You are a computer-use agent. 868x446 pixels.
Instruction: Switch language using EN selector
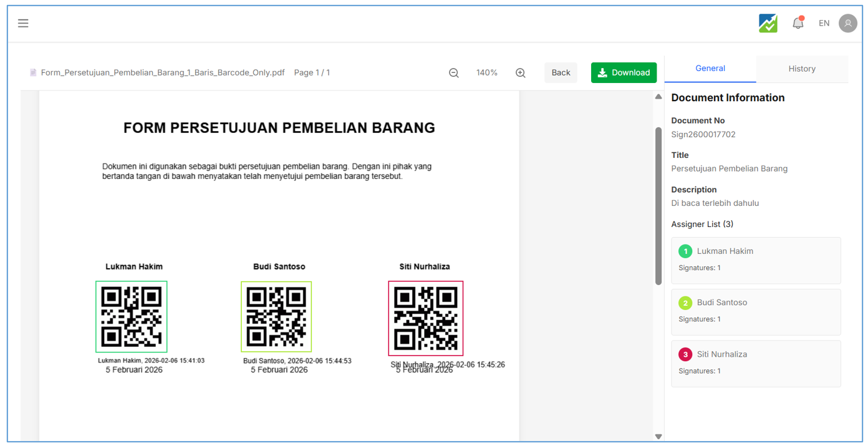(824, 23)
